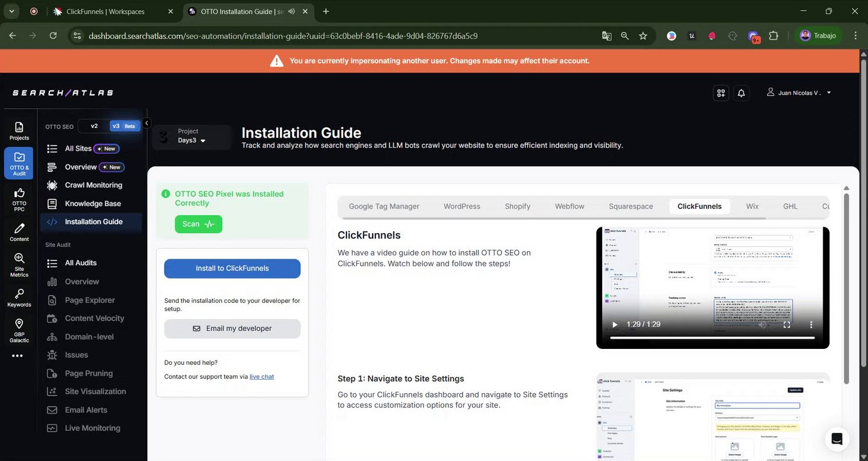The height and width of the screenshot is (461, 868).
Task: Enter fullscreen on the video
Action: (787, 325)
